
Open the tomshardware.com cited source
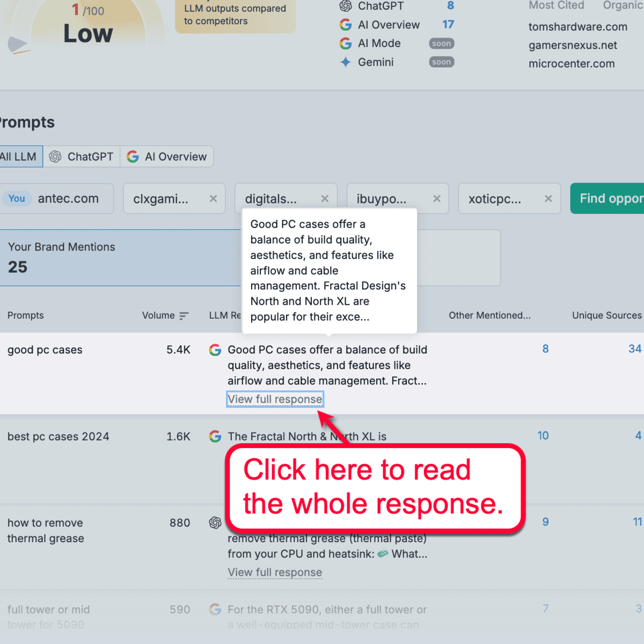(578, 27)
